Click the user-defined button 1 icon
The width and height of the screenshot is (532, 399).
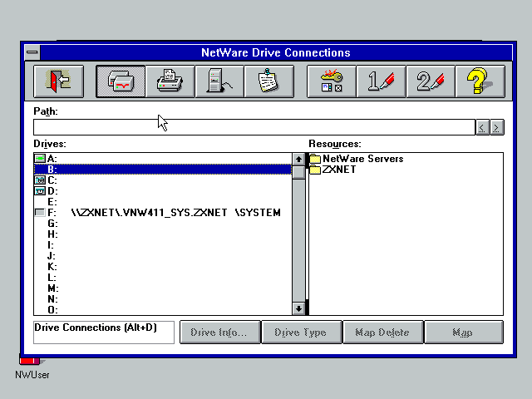tap(381, 81)
